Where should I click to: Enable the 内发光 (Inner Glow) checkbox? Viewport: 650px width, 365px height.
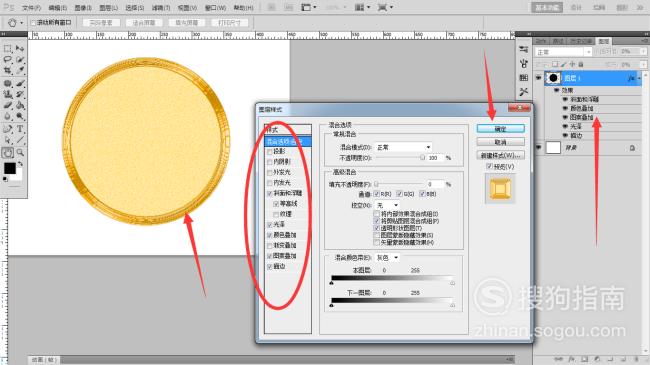[270, 183]
